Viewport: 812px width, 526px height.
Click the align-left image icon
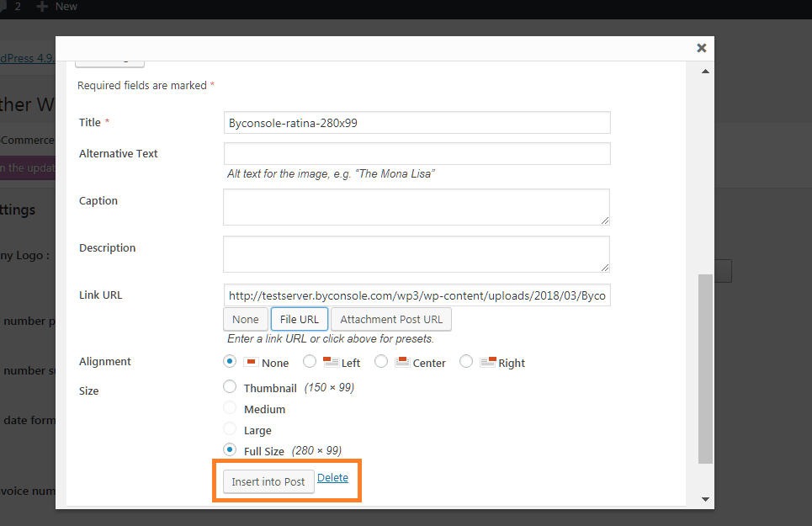(331, 362)
